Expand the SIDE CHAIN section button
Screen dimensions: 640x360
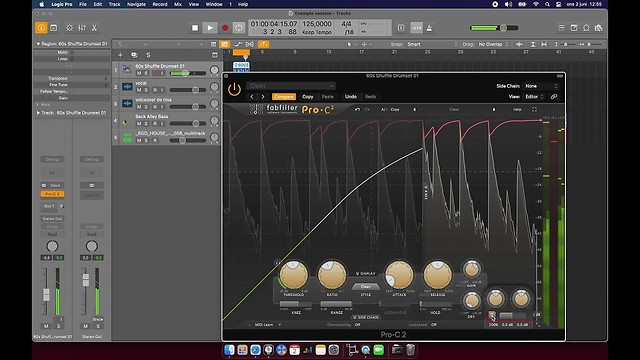pos(366,317)
